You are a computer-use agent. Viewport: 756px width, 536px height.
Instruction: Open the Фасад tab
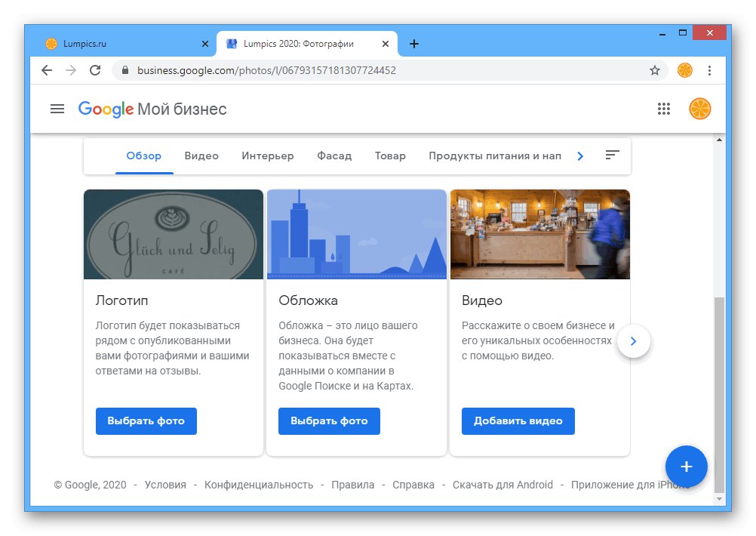pyautogui.click(x=334, y=156)
